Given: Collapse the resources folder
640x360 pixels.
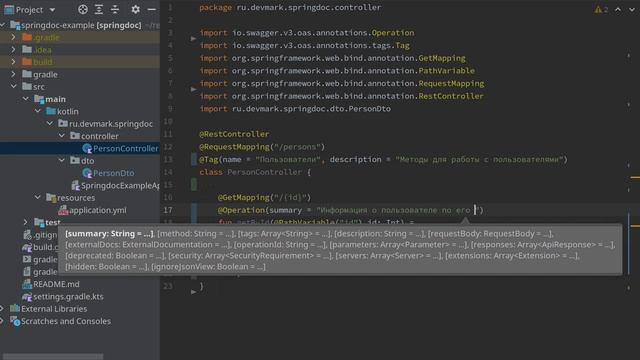Looking at the screenshot, I should (38, 197).
